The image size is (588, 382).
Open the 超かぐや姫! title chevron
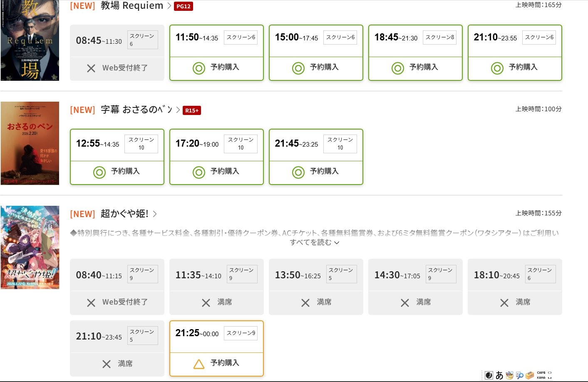(x=155, y=214)
